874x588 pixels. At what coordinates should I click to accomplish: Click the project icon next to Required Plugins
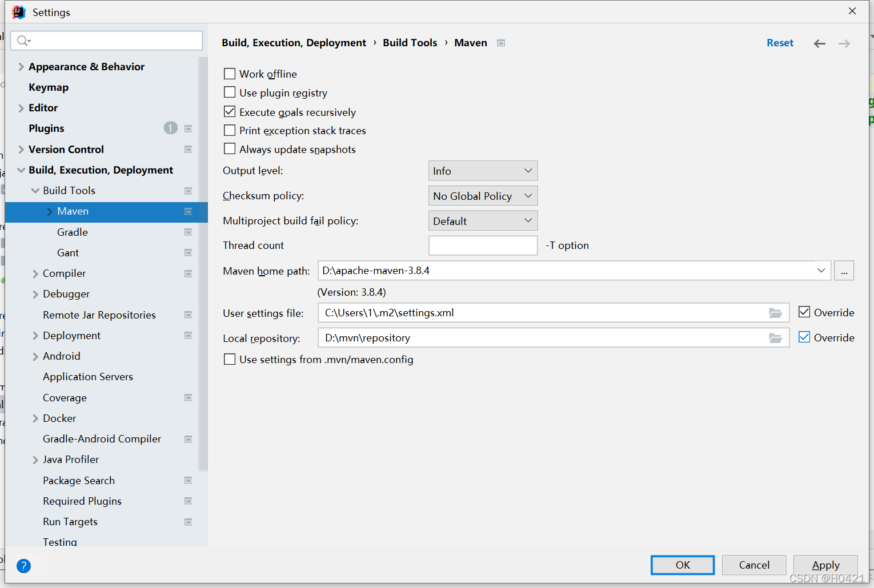point(188,501)
